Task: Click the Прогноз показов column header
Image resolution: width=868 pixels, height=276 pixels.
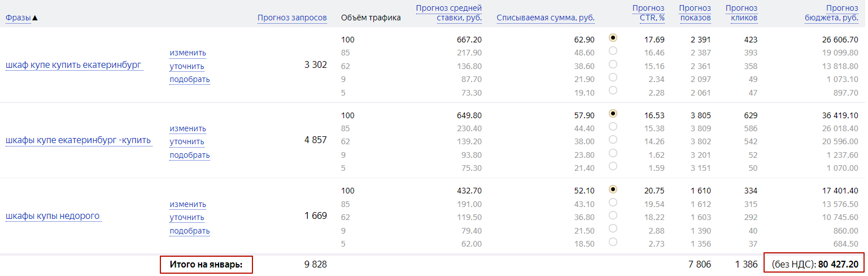Action: 695,13
